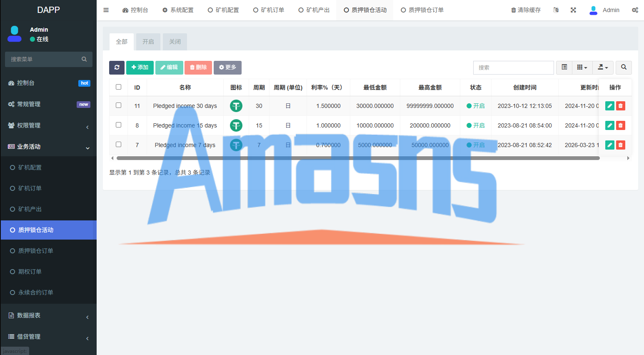Open the language switch icon in header
This screenshot has width=644, height=355.
pyautogui.click(x=556, y=10)
